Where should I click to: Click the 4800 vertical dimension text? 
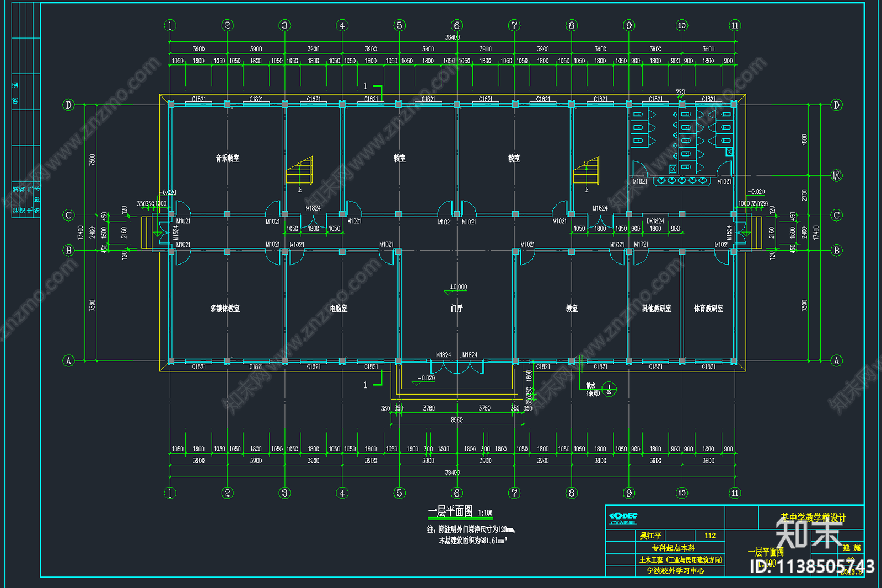click(804, 140)
